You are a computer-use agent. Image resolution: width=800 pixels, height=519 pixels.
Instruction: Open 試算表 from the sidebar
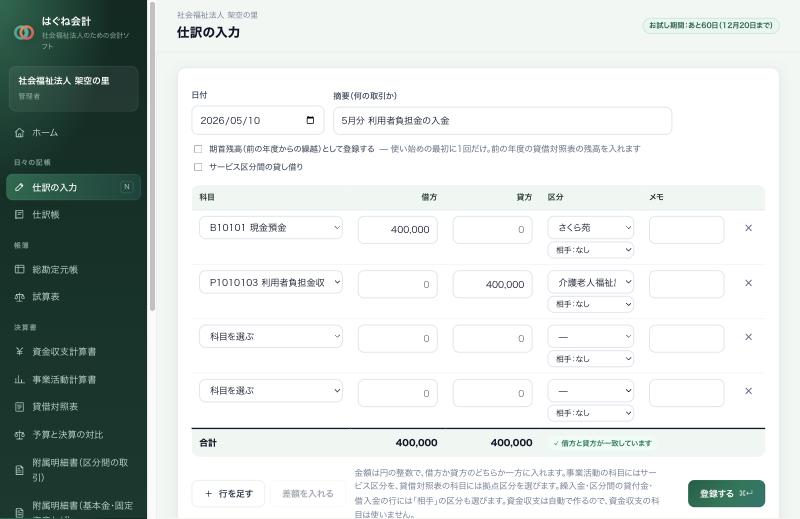click(x=73, y=296)
